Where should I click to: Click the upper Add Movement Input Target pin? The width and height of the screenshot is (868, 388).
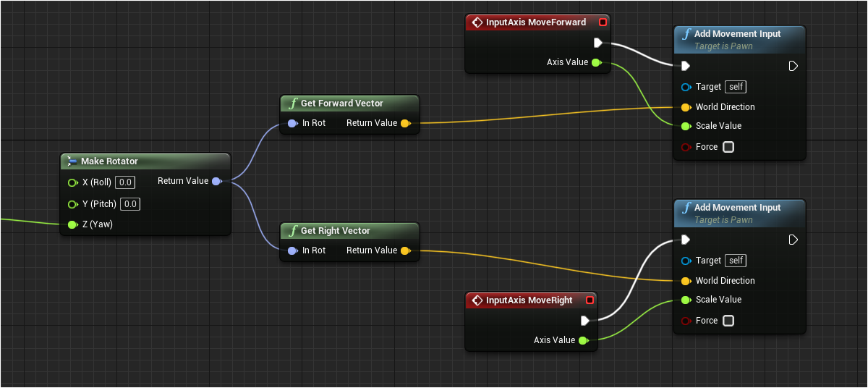click(686, 87)
